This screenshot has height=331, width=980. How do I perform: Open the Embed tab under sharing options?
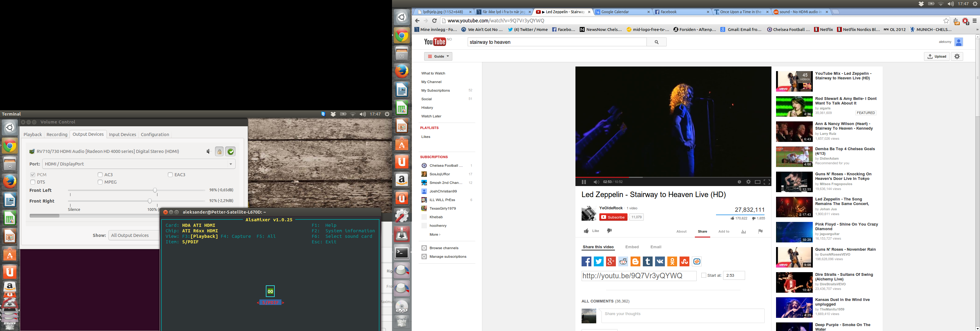(632, 247)
